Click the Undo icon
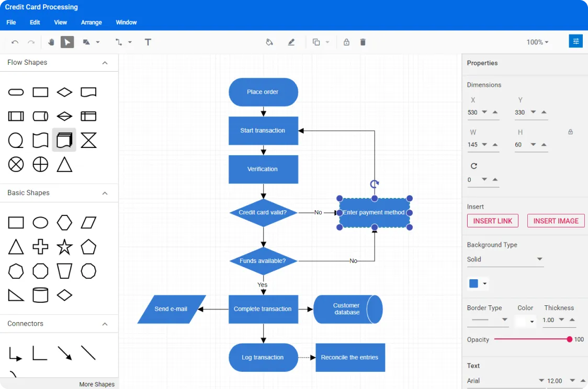This screenshot has height=389, width=588. click(16, 42)
